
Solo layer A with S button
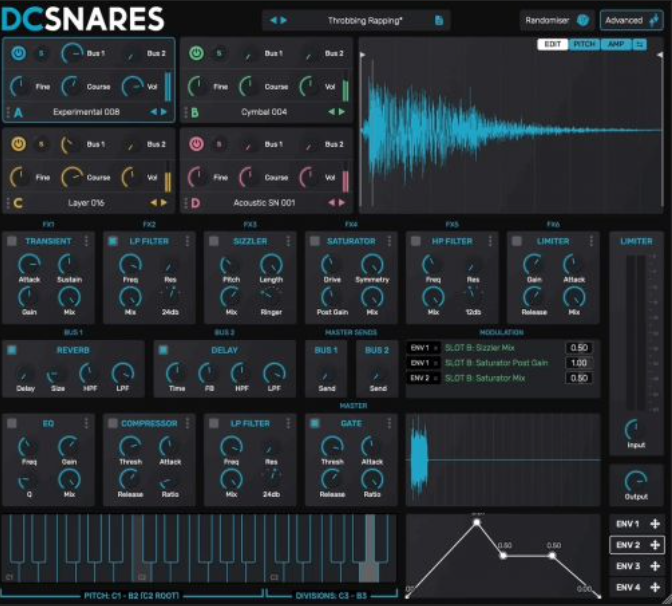(42, 54)
